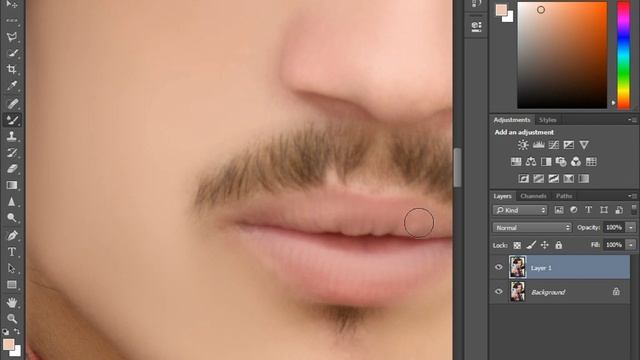640x360 pixels.
Task: Toggle filter for adjustment layers
Action: [573, 210]
